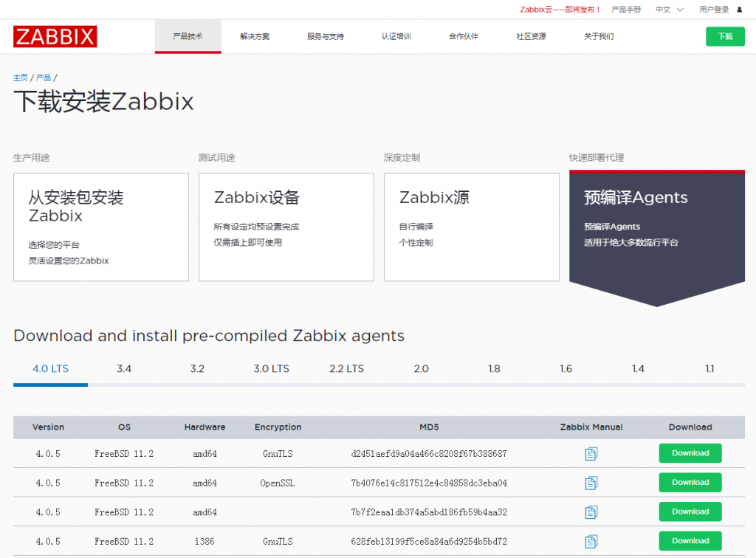Switch to the 1.1 tab
This screenshot has height=558, width=756.
(x=709, y=368)
